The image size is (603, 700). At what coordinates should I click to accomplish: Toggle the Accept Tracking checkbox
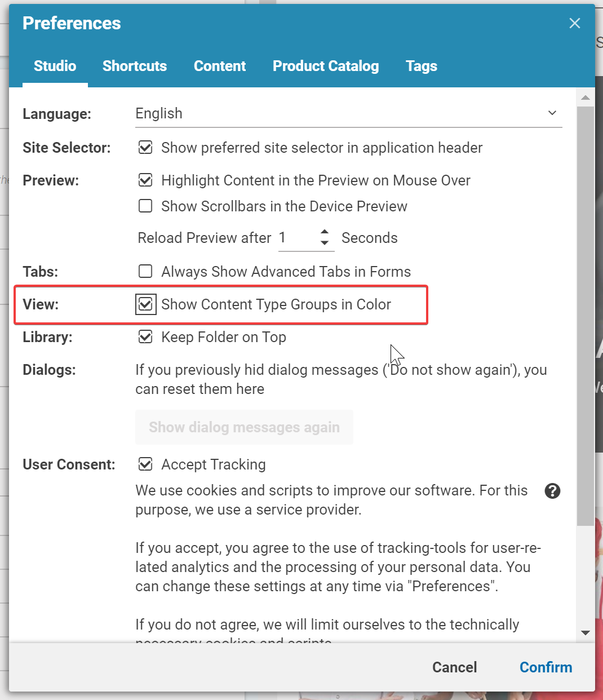tap(145, 464)
